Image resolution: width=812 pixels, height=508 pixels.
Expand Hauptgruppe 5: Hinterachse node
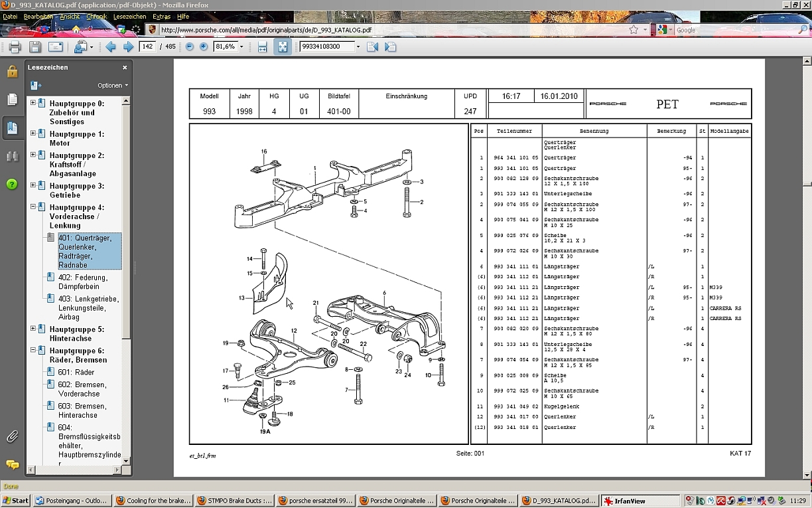click(33, 329)
